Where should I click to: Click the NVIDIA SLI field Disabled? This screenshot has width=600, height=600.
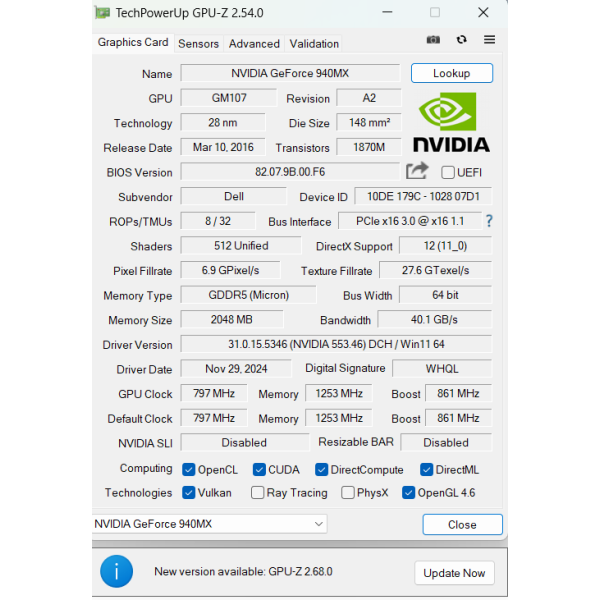(x=245, y=443)
